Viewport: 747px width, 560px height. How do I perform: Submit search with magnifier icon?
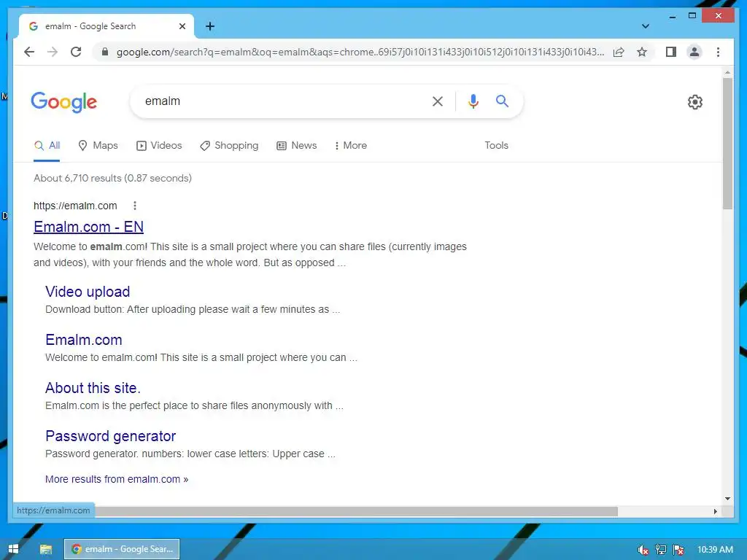[x=502, y=101]
